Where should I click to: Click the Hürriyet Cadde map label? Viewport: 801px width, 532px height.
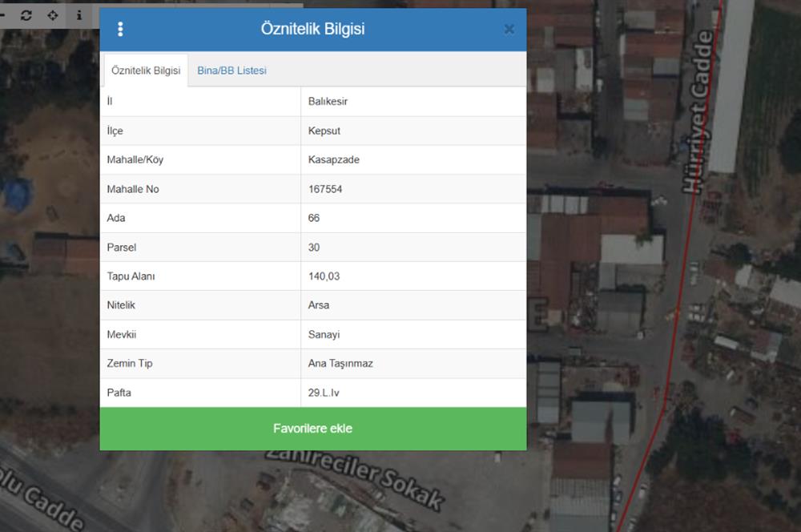698,111
